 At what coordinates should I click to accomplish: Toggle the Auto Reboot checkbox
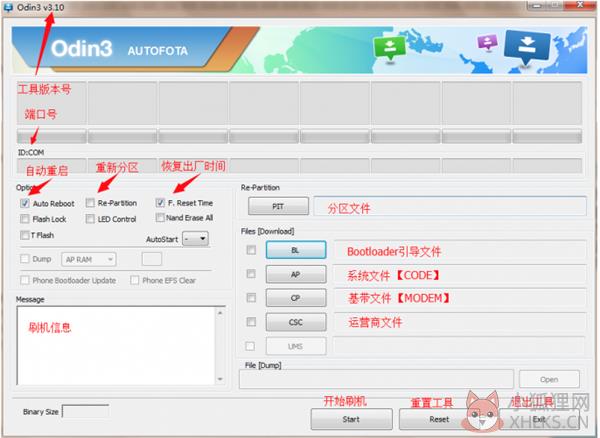25,203
